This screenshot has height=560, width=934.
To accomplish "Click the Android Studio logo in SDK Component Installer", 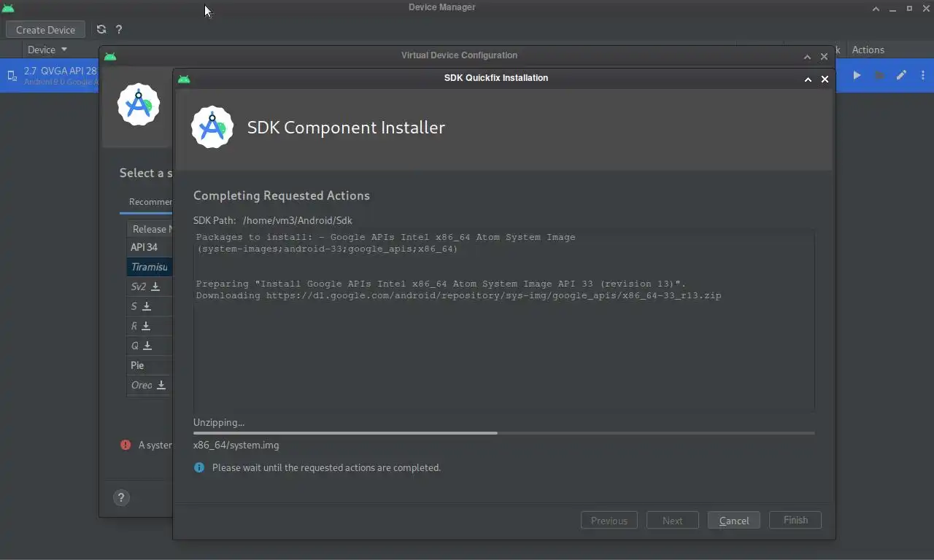I will (x=212, y=127).
